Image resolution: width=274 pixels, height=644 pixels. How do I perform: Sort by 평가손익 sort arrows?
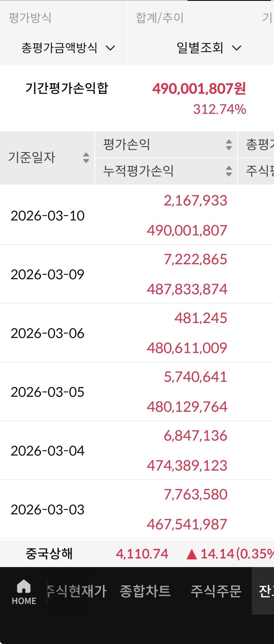tap(229, 145)
